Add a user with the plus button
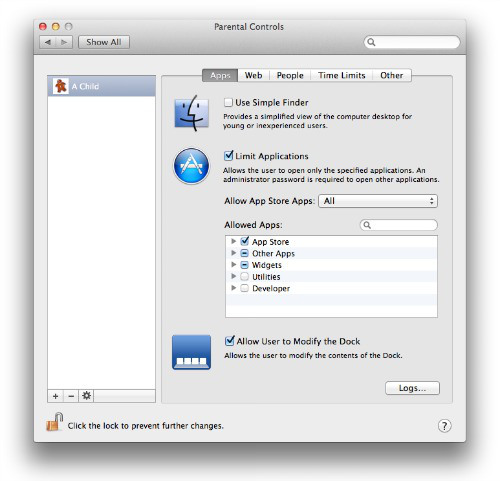The image size is (500, 481). tap(55, 396)
